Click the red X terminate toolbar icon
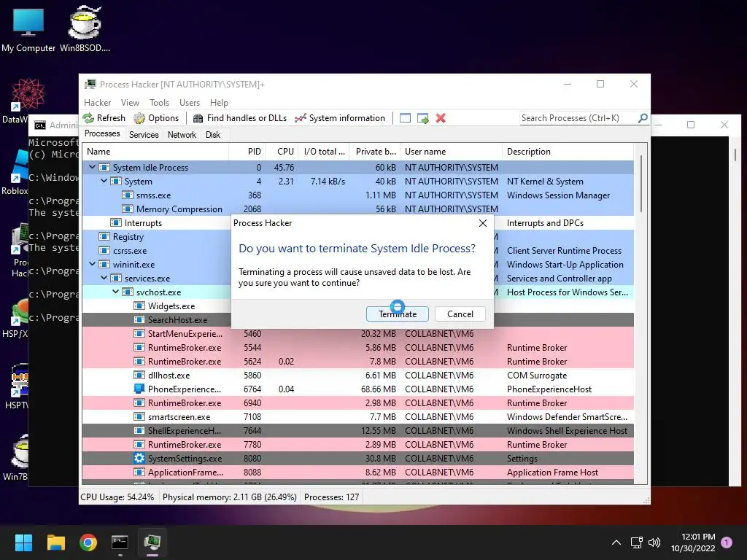Screen dimensions: 747x560 pos(441,118)
